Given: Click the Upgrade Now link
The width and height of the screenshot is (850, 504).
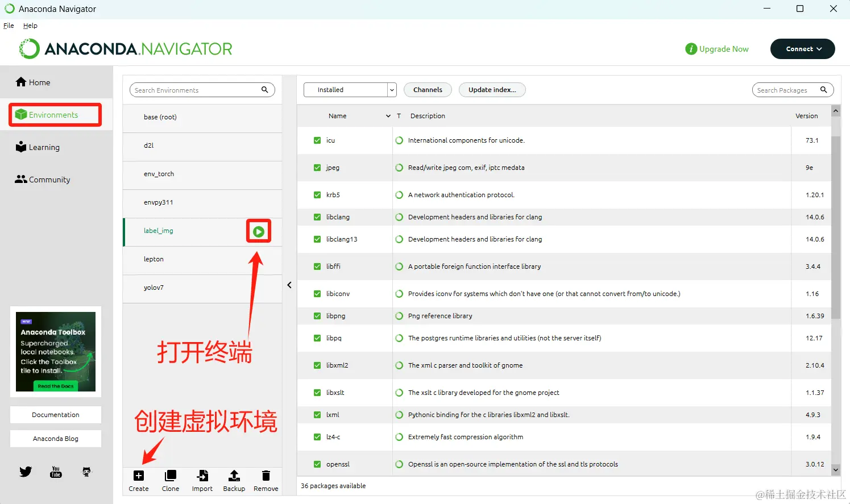Looking at the screenshot, I should coord(724,49).
